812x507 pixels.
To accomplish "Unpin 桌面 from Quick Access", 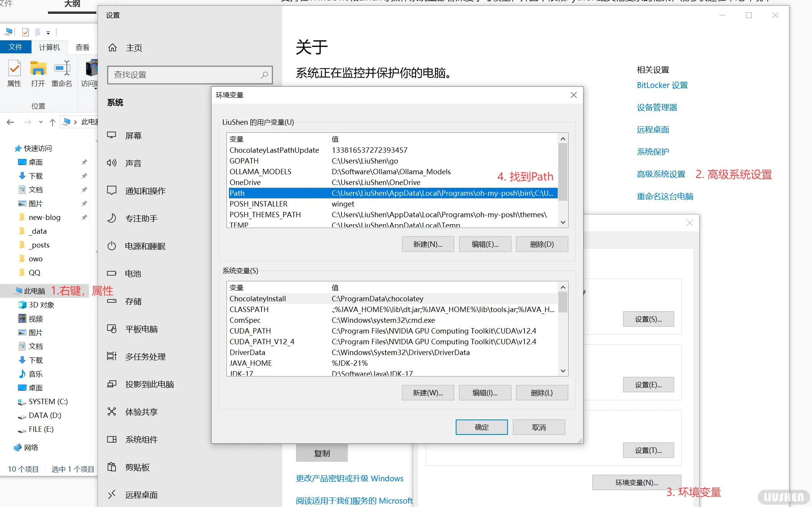I will click(84, 162).
